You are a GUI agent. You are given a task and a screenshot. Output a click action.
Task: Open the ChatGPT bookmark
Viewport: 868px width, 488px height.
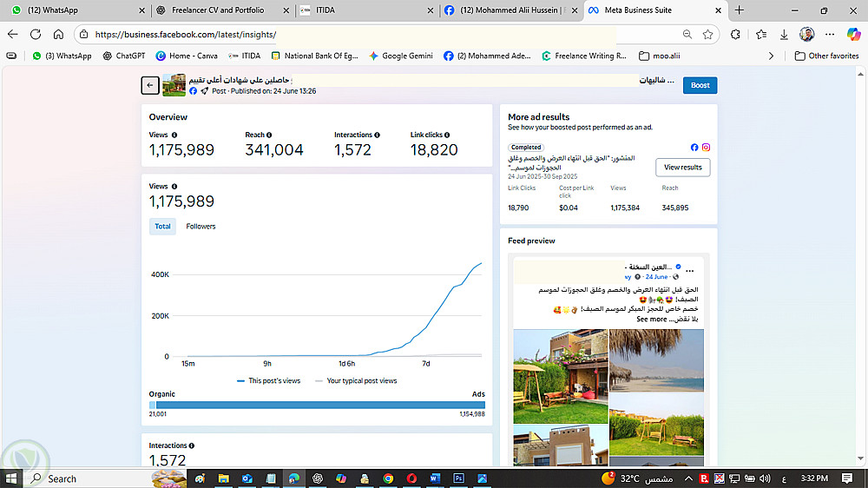point(123,56)
